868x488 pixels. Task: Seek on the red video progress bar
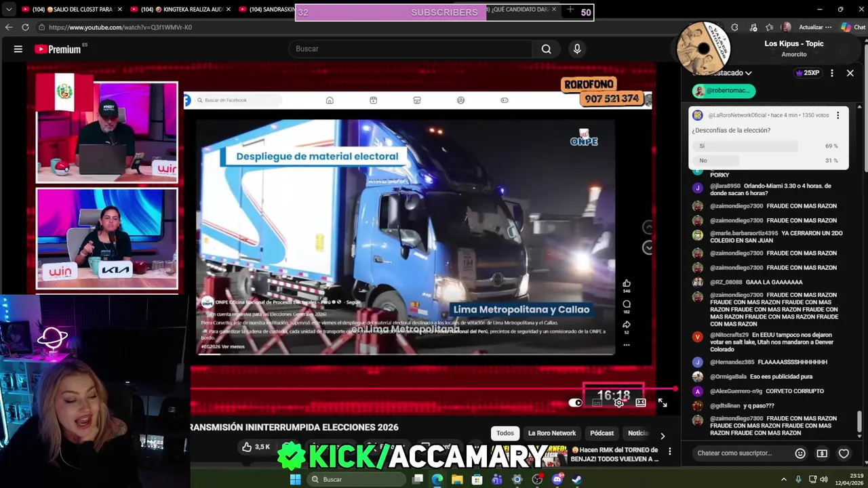433,389
